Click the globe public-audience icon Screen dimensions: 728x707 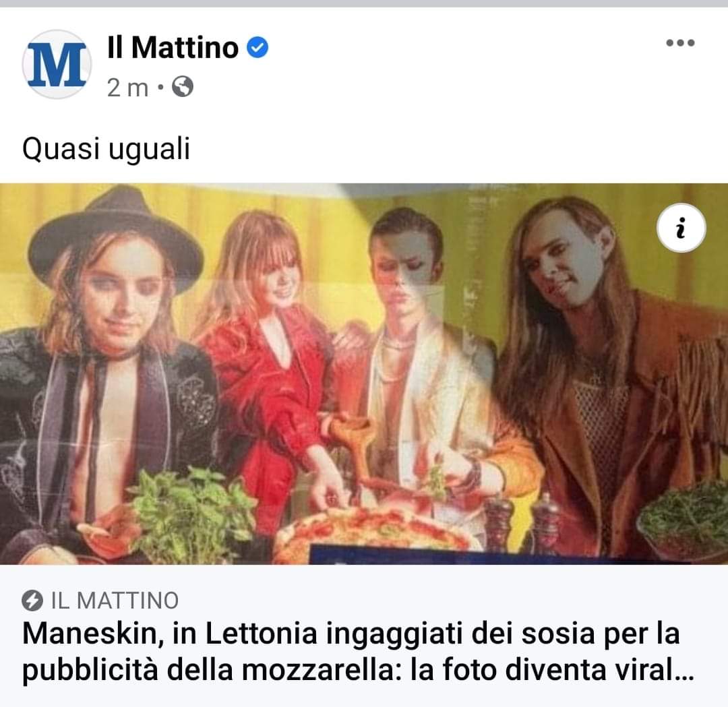pyautogui.click(x=183, y=87)
